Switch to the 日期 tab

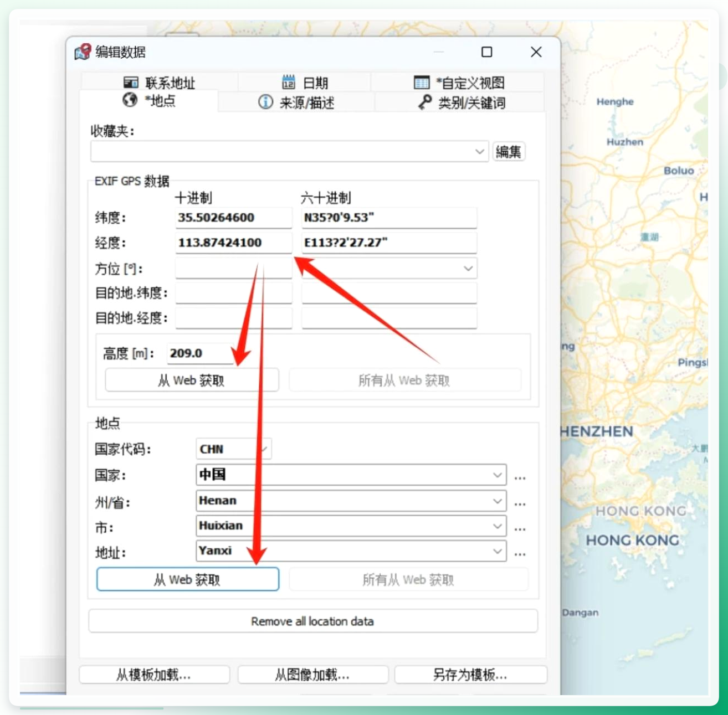coord(305,83)
